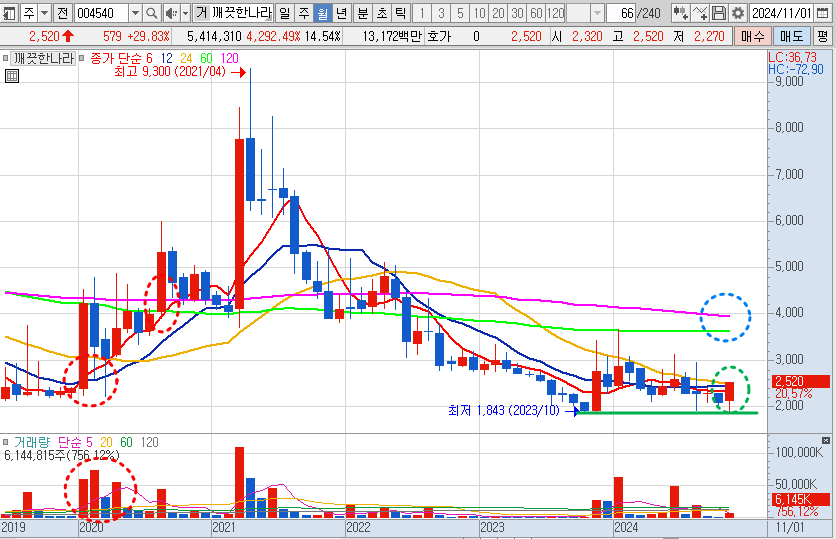Click the 최저 1,843 (2023/10) label
The height and width of the screenshot is (539, 836).
(504, 411)
